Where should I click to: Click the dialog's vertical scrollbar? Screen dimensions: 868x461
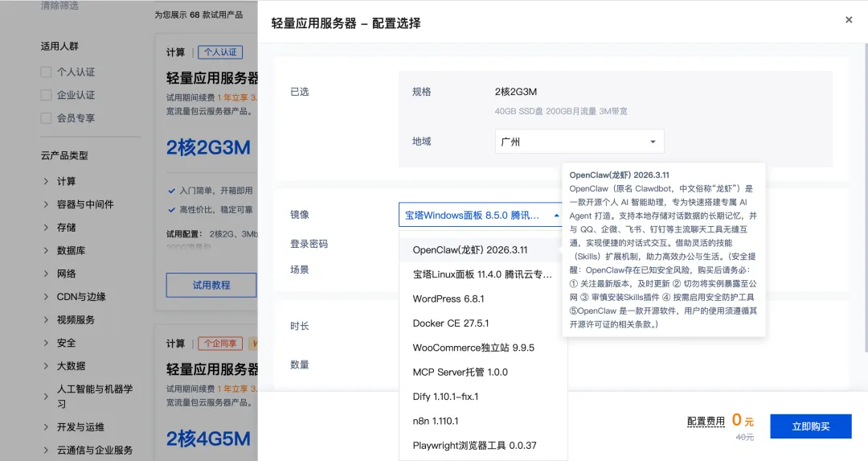(x=866, y=196)
